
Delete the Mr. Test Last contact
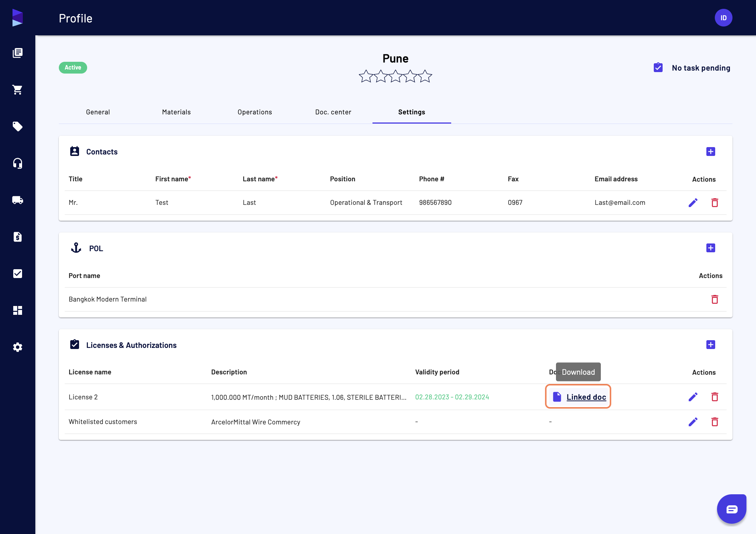click(714, 203)
